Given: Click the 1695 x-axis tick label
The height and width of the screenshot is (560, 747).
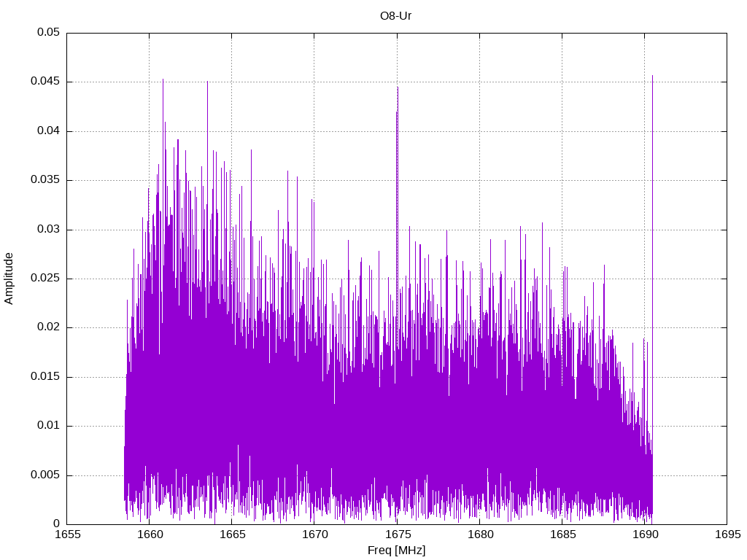Looking at the screenshot, I should [728, 534].
